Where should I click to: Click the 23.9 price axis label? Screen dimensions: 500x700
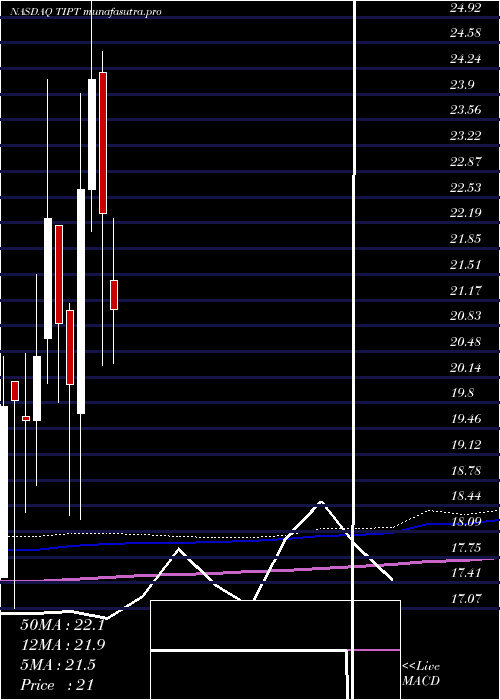point(462,85)
